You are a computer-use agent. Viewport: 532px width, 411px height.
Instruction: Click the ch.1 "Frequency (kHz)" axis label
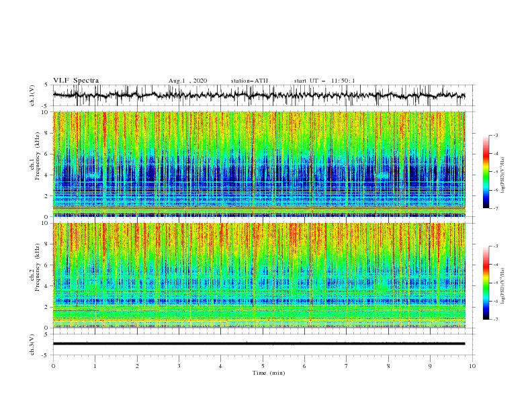(x=37, y=156)
